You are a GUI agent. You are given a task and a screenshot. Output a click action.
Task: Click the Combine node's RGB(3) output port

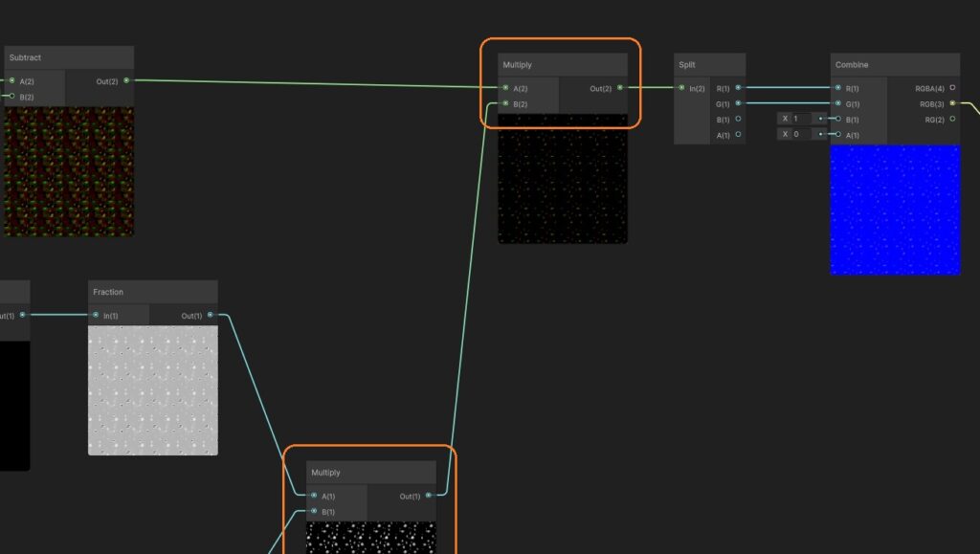click(952, 103)
